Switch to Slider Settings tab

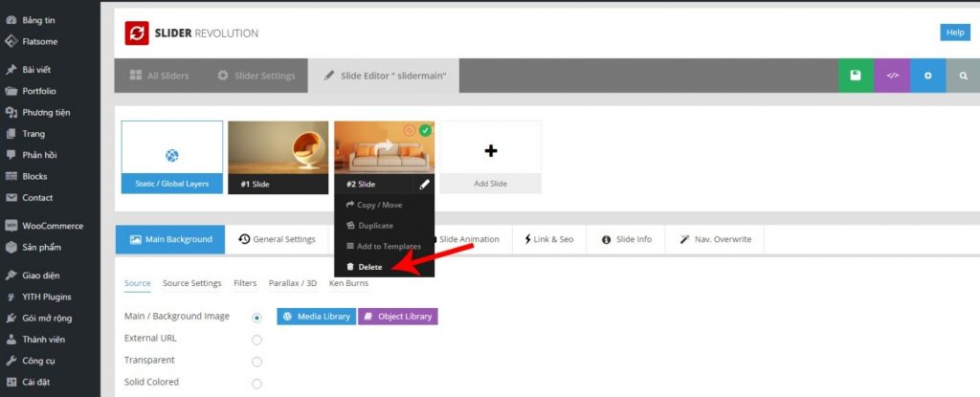(x=256, y=76)
